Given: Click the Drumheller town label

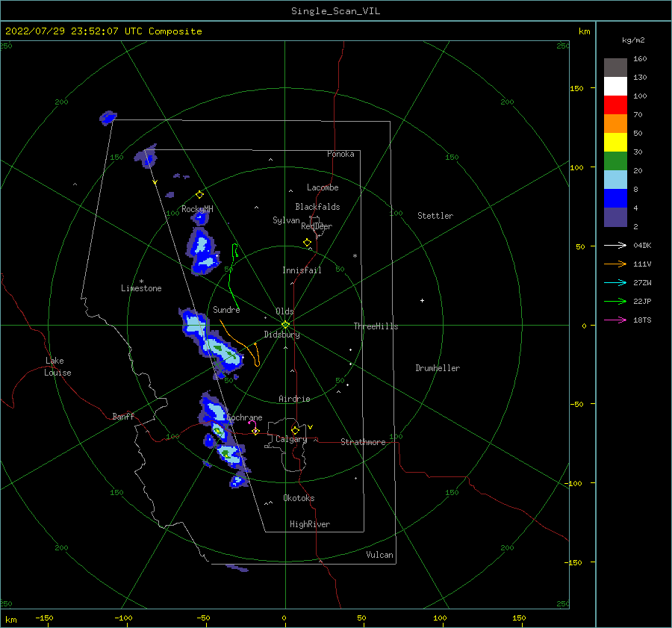Looking at the screenshot, I should [437, 368].
